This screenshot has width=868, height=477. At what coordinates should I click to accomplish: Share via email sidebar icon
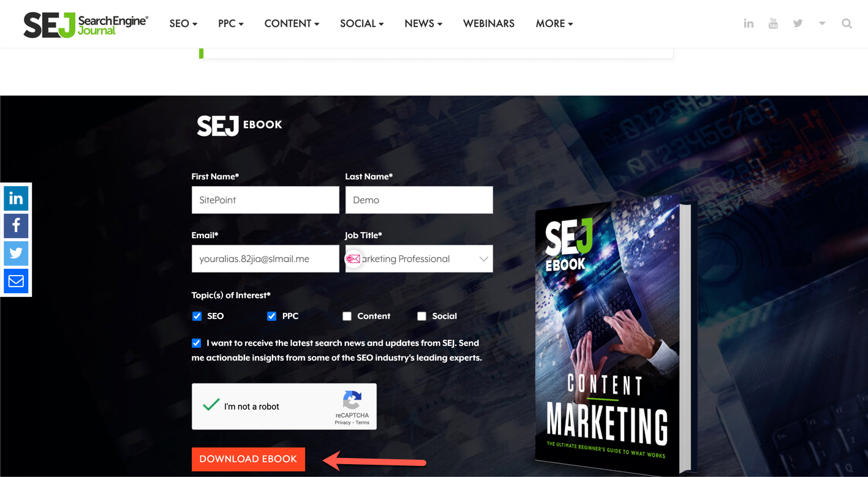click(x=16, y=281)
